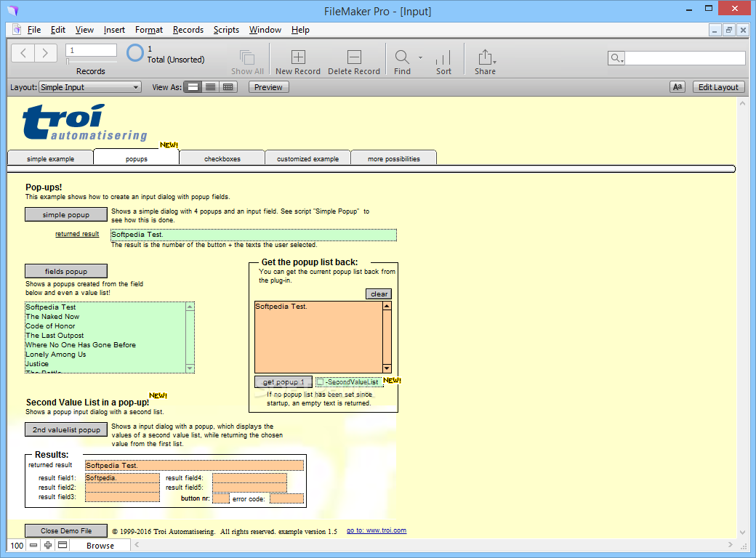Click the green returned result field

click(x=254, y=235)
